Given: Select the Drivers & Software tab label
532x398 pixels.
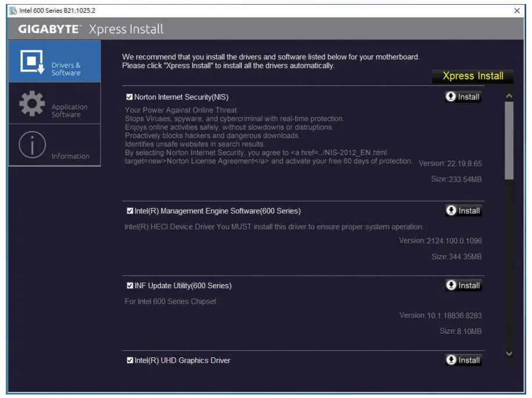Looking at the screenshot, I should [66, 69].
